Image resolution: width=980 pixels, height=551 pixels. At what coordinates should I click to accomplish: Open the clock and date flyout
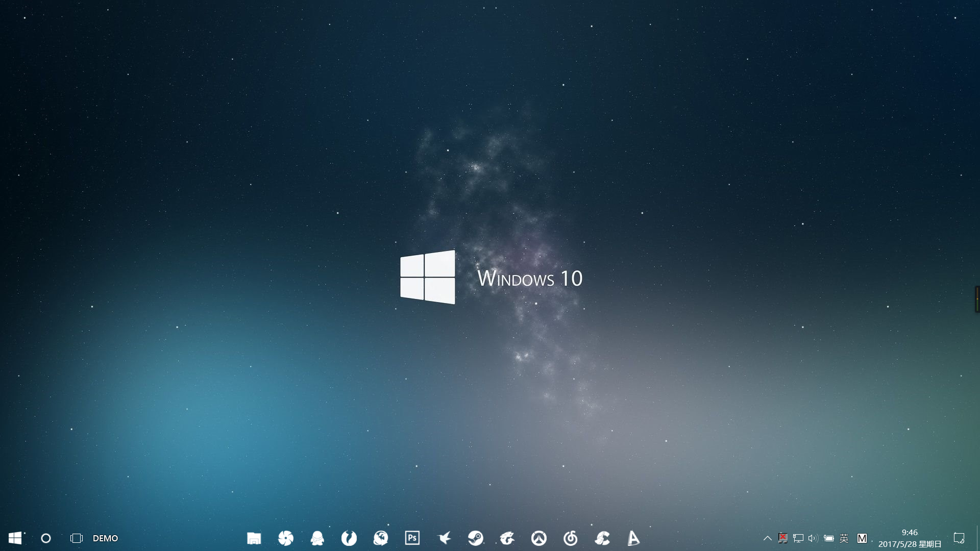pyautogui.click(x=910, y=538)
